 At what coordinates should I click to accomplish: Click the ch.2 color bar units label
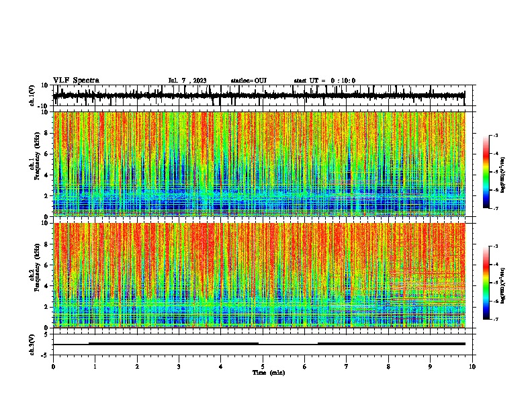point(503,286)
